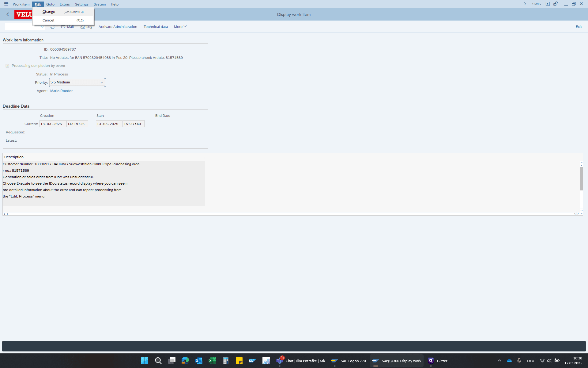This screenshot has width=588, height=368.
Task: Open the Goto menu
Action: (x=50, y=4)
